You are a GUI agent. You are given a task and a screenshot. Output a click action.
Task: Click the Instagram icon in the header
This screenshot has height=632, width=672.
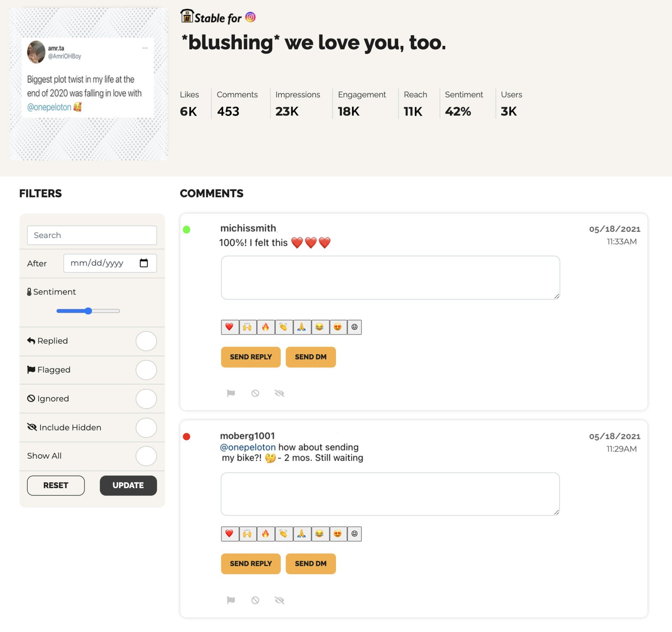(x=250, y=17)
